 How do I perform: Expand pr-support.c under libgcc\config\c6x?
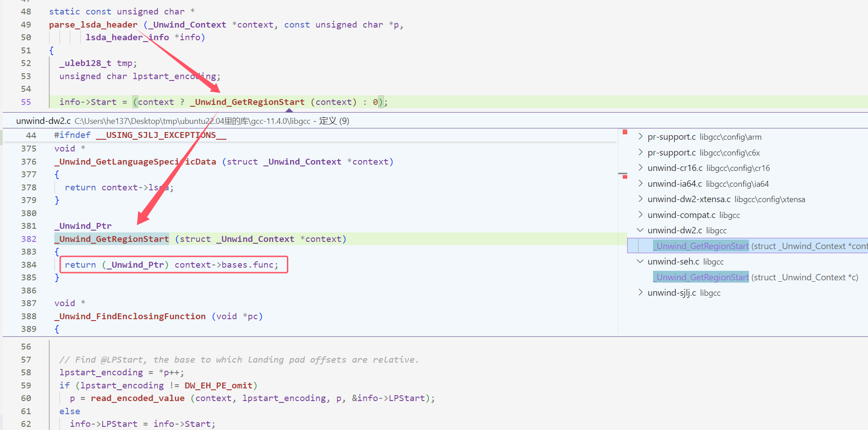tap(640, 152)
